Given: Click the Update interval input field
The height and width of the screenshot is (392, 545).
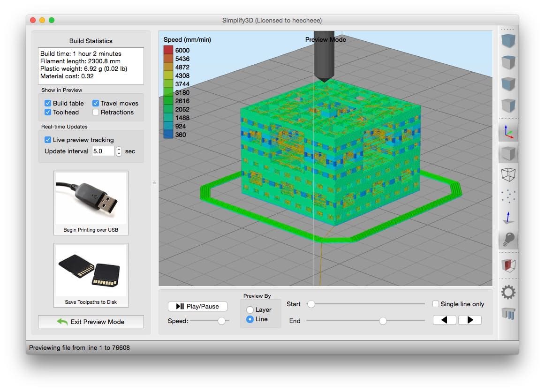Looking at the screenshot, I should pos(103,151).
